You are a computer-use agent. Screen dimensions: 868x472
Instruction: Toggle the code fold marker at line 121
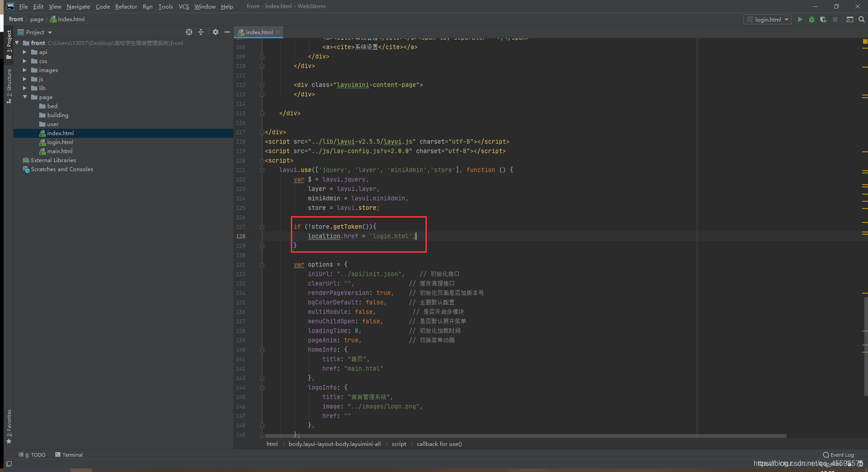[x=262, y=170]
